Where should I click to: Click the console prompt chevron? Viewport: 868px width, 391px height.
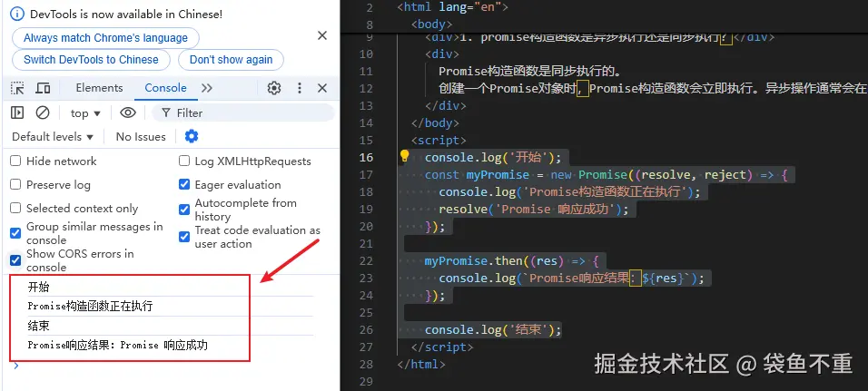pyautogui.click(x=16, y=365)
